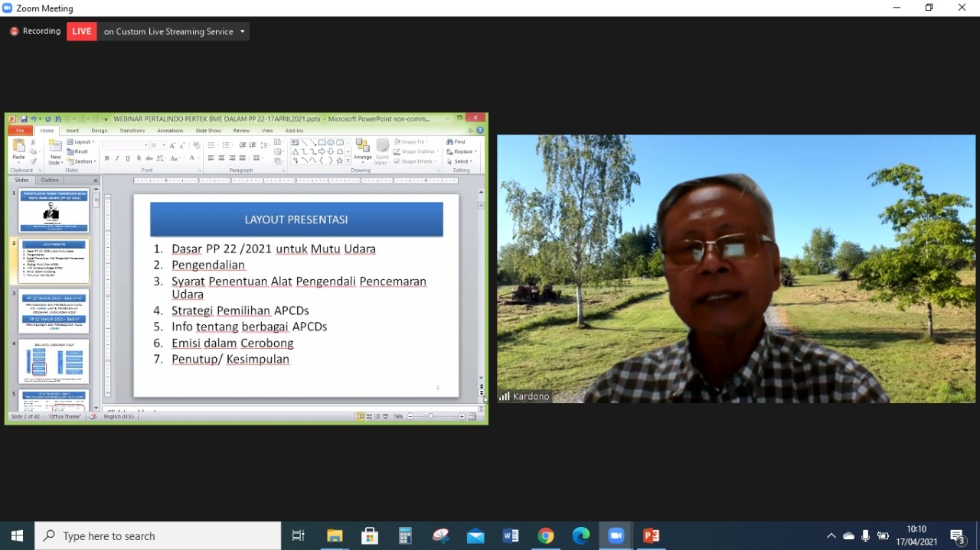Viewport: 980px width, 550px height.
Task: Open Microsoft Word from the taskbar
Action: click(511, 535)
